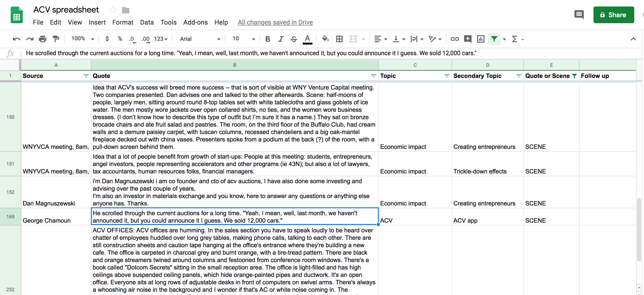Open the Edit menu

tap(55, 22)
